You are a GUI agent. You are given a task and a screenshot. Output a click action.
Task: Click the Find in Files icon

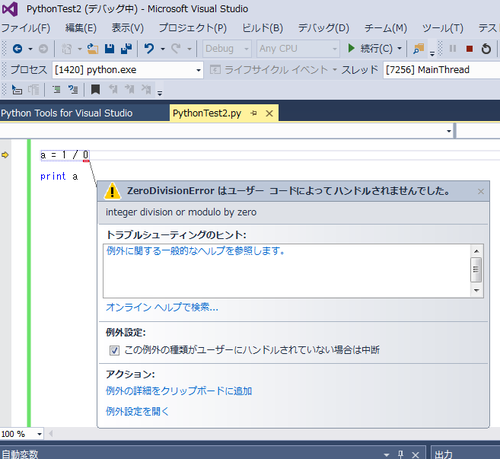[x=418, y=49]
